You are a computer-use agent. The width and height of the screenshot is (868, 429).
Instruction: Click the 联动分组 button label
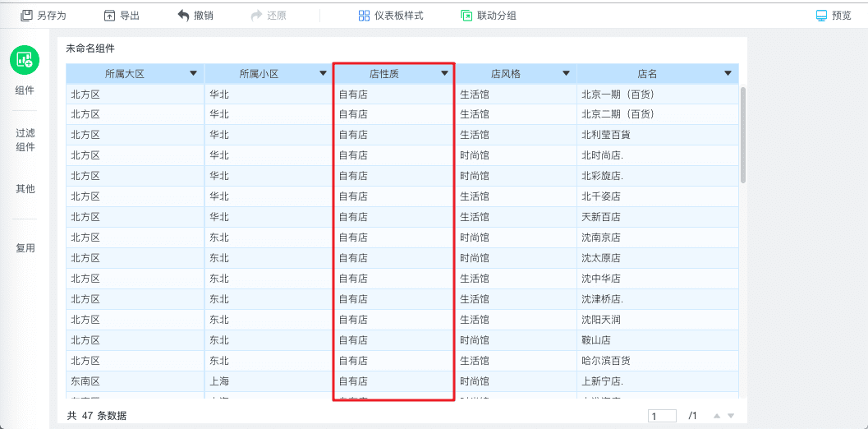[497, 16]
